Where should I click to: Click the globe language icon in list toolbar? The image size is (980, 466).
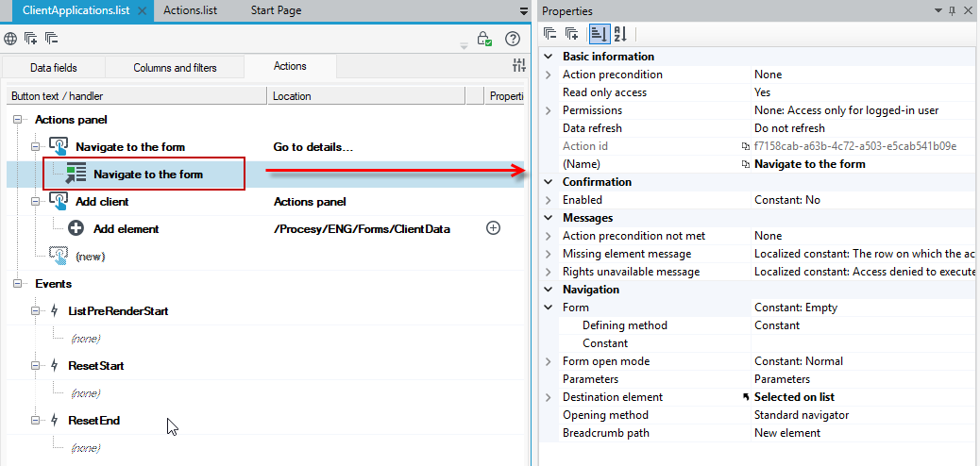point(10,39)
